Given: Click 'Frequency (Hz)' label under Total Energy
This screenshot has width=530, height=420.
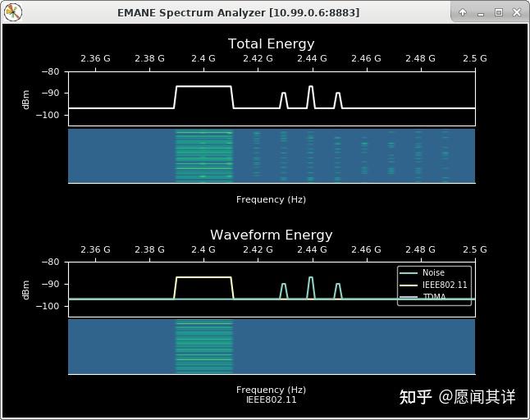Looking at the screenshot, I should point(271,199).
